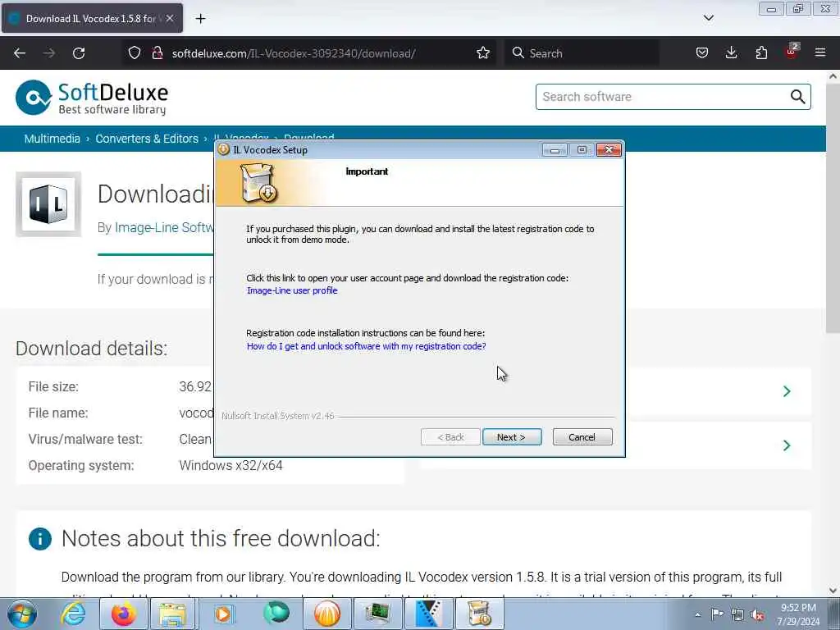Open the muted volume tray icon
The height and width of the screenshot is (630, 840).
pyautogui.click(x=757, y=615)
